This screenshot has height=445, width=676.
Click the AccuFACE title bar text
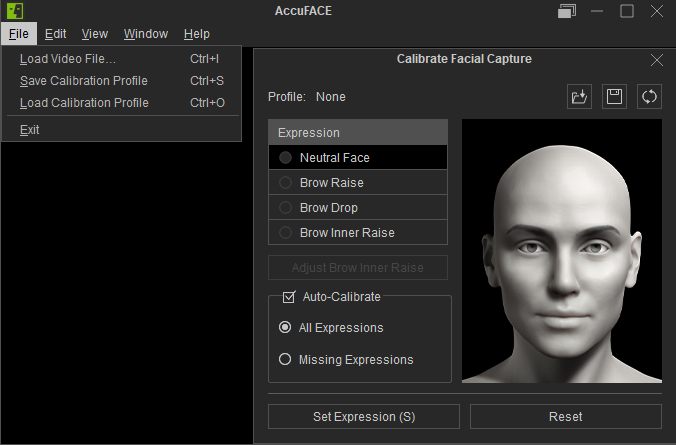pos(304,11)
